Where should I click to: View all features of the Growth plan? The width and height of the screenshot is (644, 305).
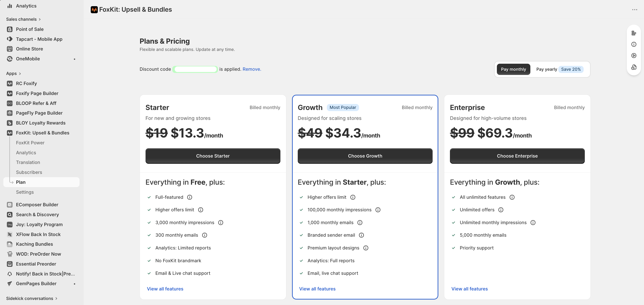(317, 289)
